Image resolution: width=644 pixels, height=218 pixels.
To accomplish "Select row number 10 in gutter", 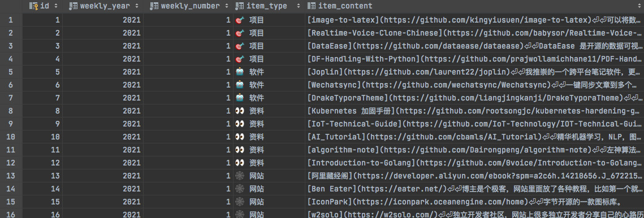I will [x=11, y=137].
